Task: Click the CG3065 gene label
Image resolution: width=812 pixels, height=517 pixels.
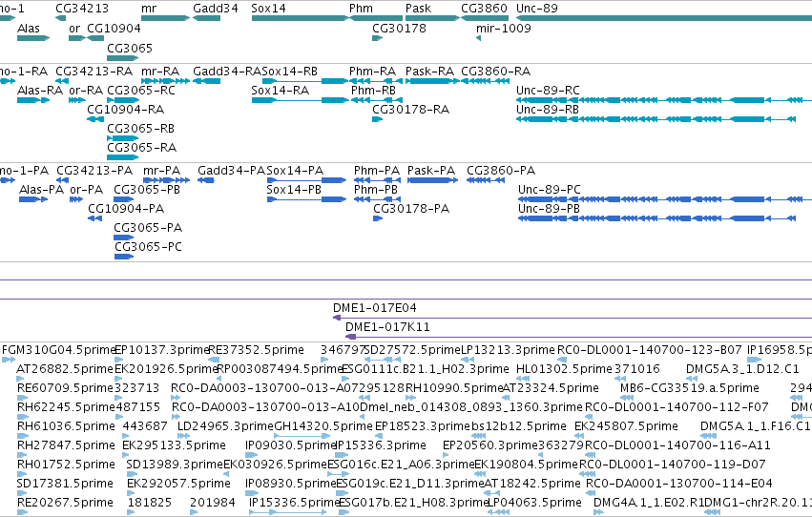Action: (x=130, y=48)
